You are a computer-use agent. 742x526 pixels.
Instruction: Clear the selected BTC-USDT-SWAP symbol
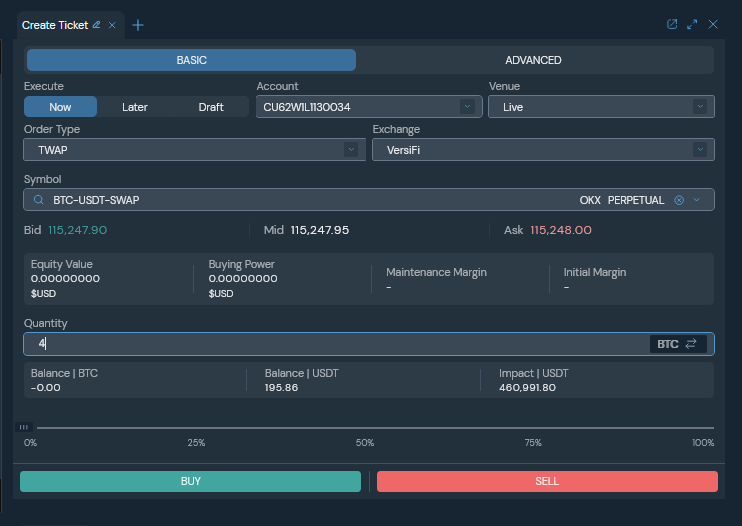pyautogui.click(x=679, y=200)
